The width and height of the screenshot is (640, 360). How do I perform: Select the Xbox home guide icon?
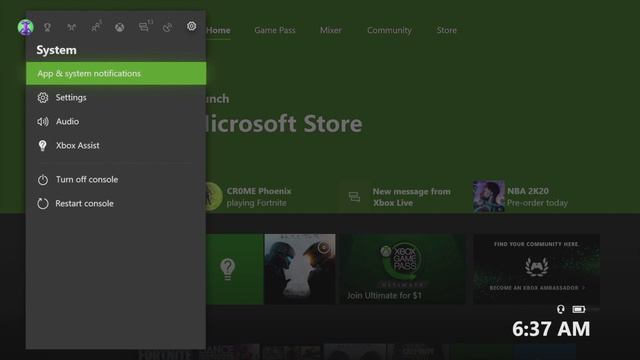120,27
